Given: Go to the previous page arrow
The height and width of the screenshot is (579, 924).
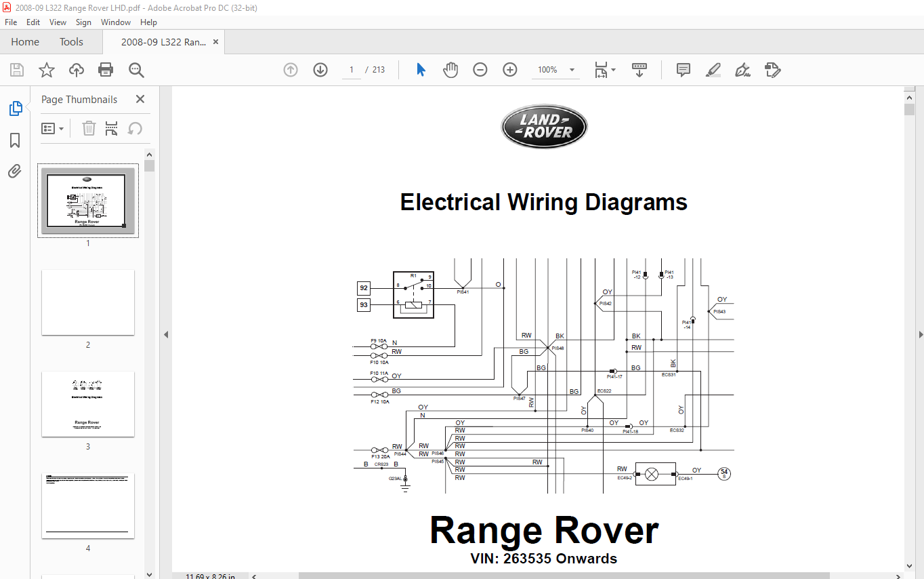Looking at the screenshot, I should 291,70.
